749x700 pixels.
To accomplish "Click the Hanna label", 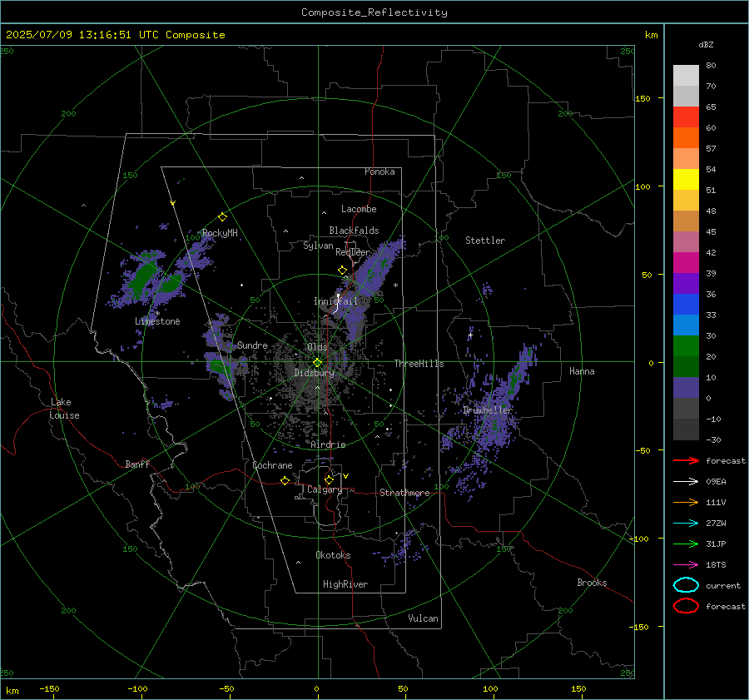I will tap(582, 371).
